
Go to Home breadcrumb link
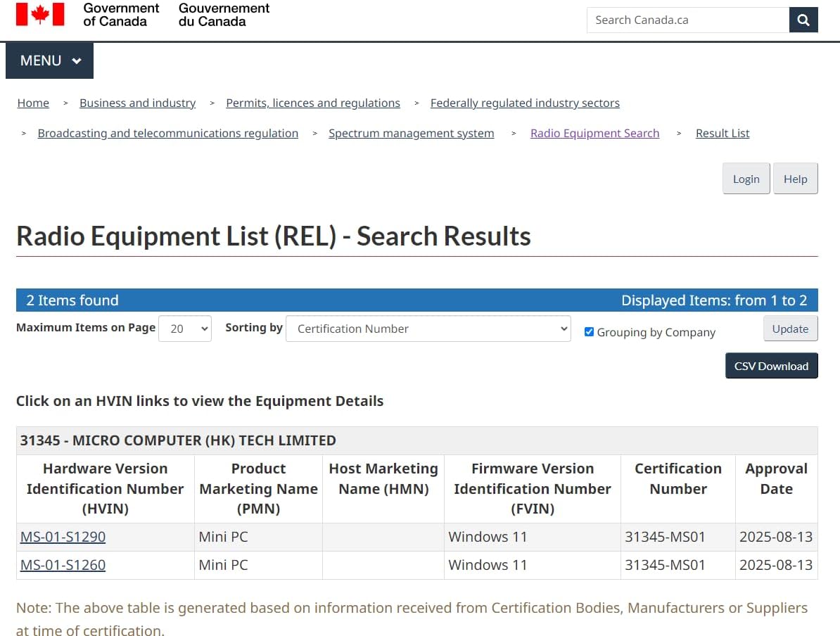coord(33,103)
